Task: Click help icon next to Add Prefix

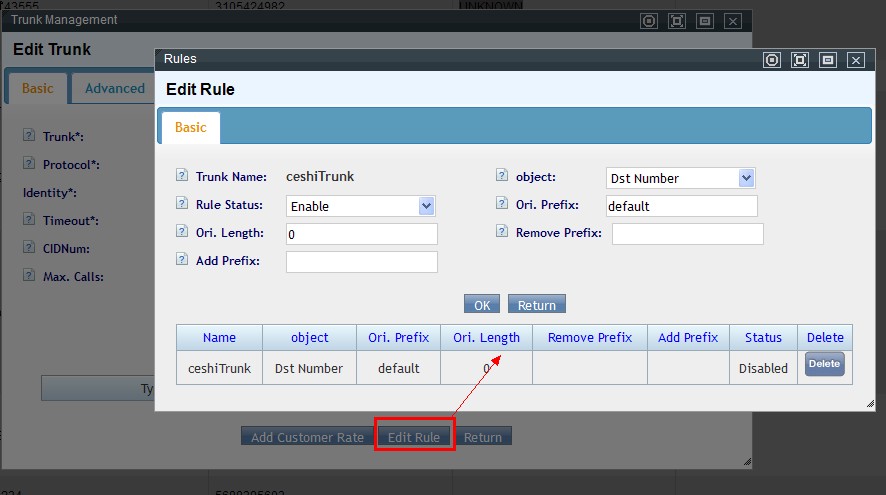Action: [182, 260]
